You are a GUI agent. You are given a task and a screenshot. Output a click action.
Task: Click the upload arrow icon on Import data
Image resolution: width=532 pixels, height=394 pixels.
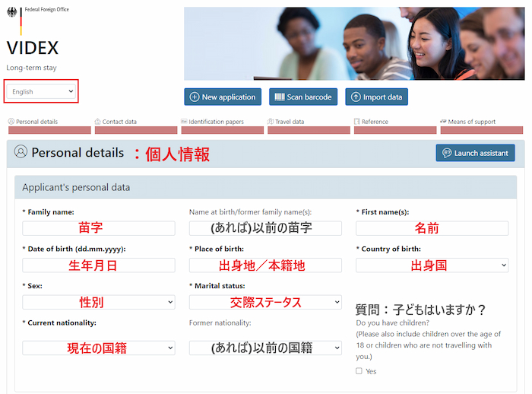click(x=355, y=97)
